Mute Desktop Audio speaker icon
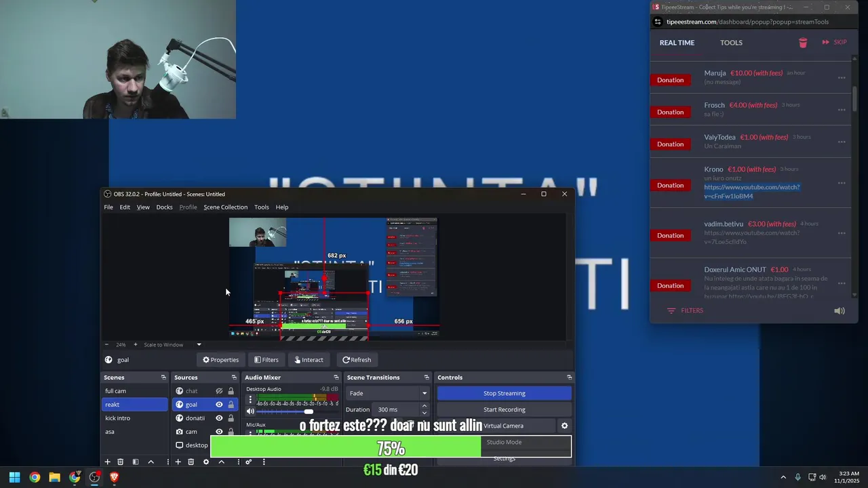Image resolution: width=868 pixels, height=488 pixels. (250, 411)
